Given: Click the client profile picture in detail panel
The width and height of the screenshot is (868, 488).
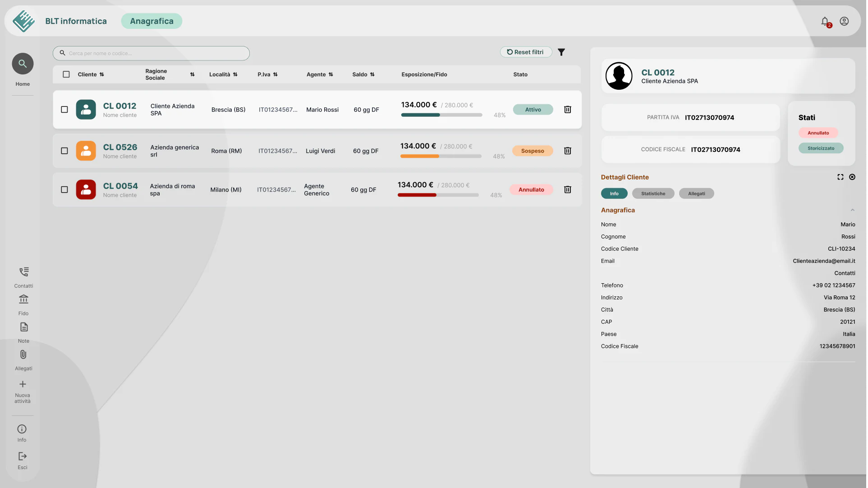Looking at the screenshot, I should coord(619,76).
